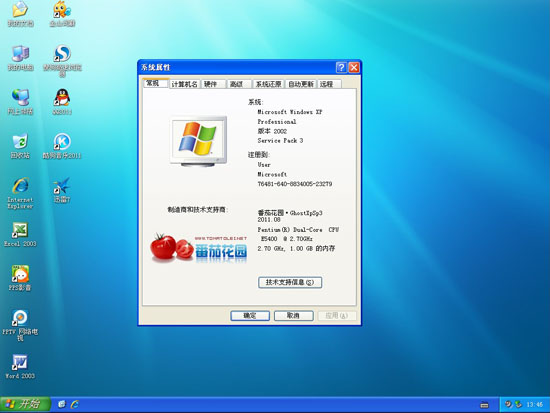Viewport: 550px width, 413px height.
Task: Click the first system tray icon beside the network icon
Action: click(x=508, y=405)
